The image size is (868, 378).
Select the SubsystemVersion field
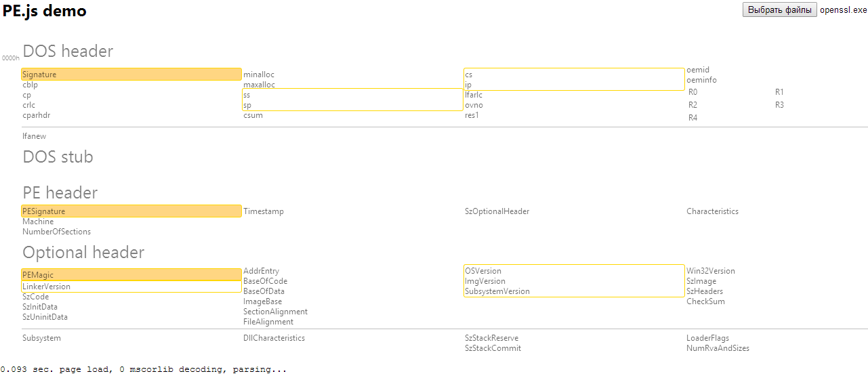pyautogui.click(x=497, y=291)
